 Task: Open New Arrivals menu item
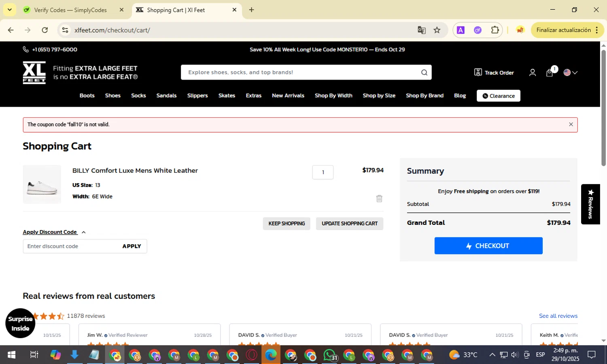(288, 95)
